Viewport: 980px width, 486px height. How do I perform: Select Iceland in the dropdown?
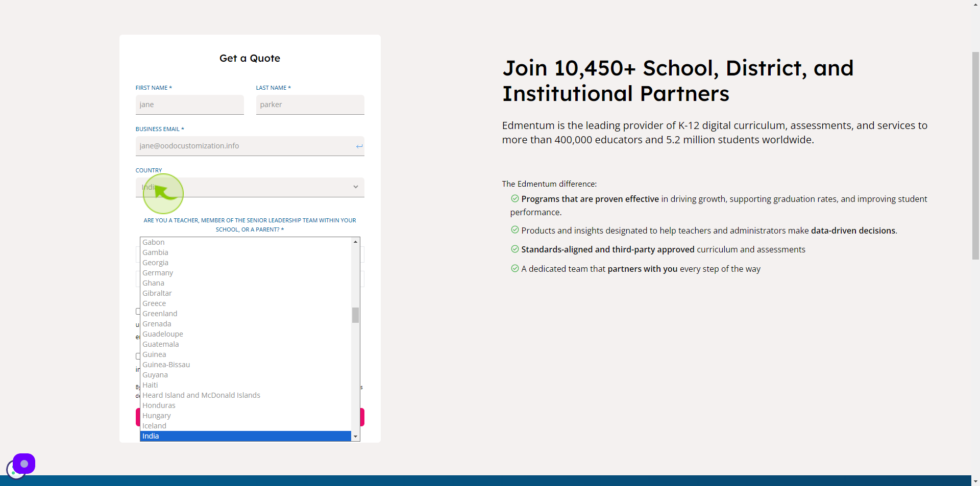click(246, 426)
